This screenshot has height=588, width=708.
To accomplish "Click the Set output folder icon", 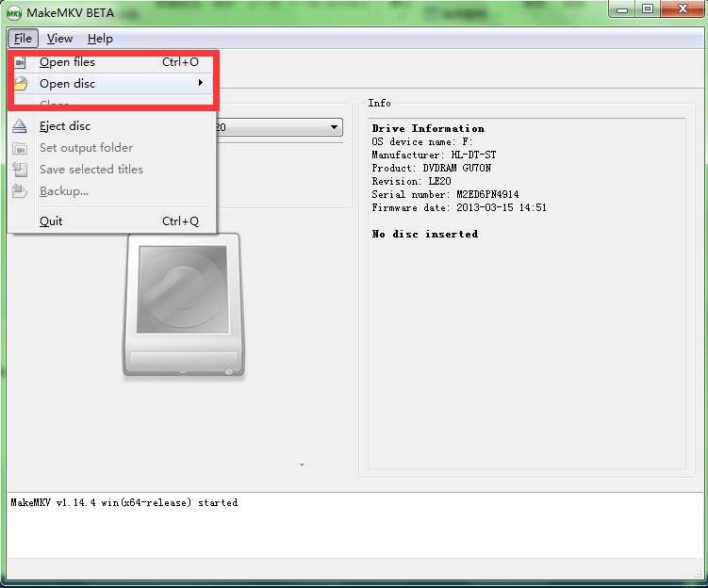I will [x=20, y=148].
